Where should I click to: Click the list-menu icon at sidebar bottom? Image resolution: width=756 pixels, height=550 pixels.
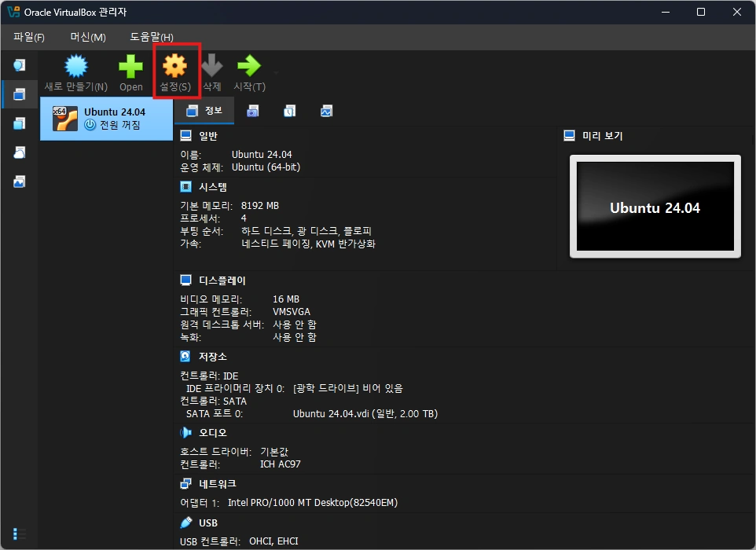point(19,534)
